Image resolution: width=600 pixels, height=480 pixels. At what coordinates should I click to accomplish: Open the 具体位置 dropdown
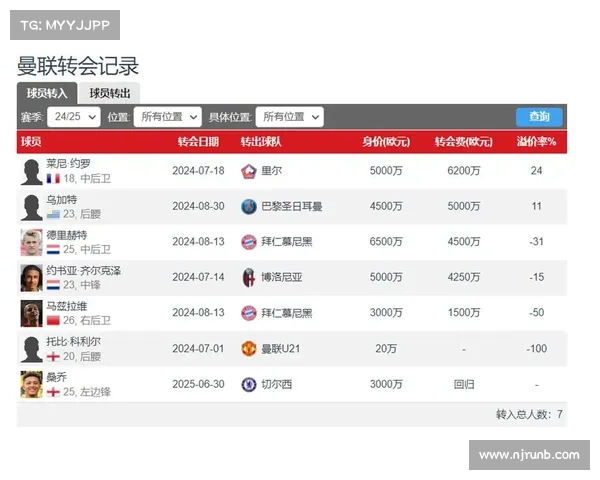click(x=289, y=117)
